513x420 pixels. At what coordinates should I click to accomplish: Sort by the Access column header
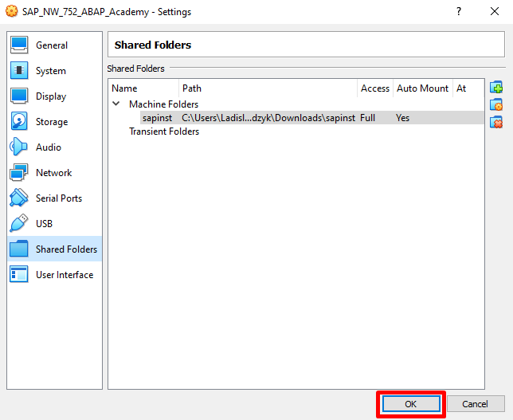pyautogui.click(x=375, y=88)
